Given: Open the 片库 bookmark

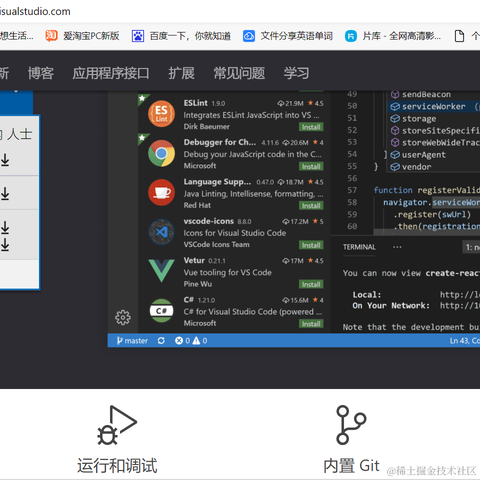Looking at the screenshot, I should (393, 36).
